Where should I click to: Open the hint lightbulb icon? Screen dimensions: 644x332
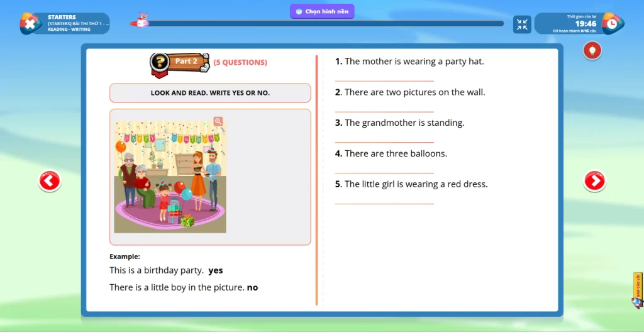click(x=592, y=50)
